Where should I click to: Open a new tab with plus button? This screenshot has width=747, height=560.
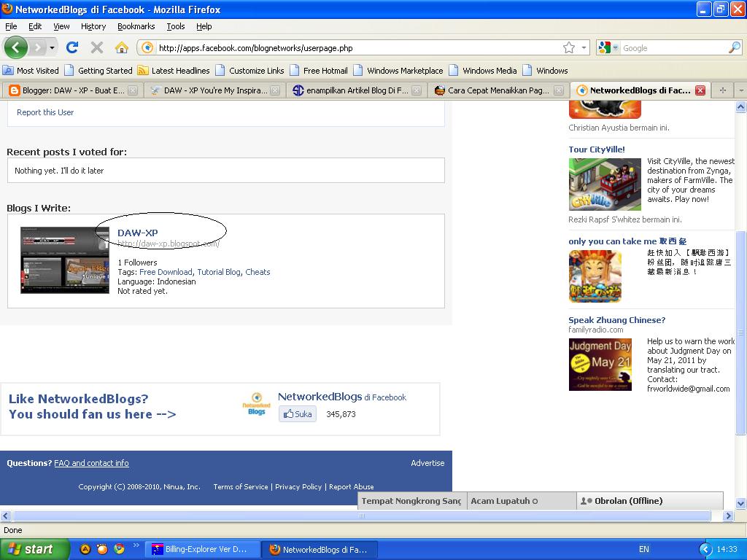pyautogui.click(x=723, y=90)
